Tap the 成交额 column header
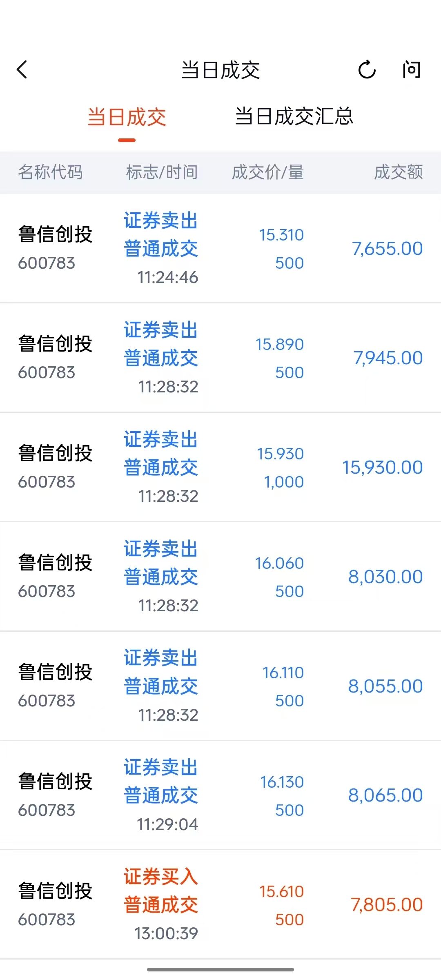Screen dimensions: 441x980 399,172
